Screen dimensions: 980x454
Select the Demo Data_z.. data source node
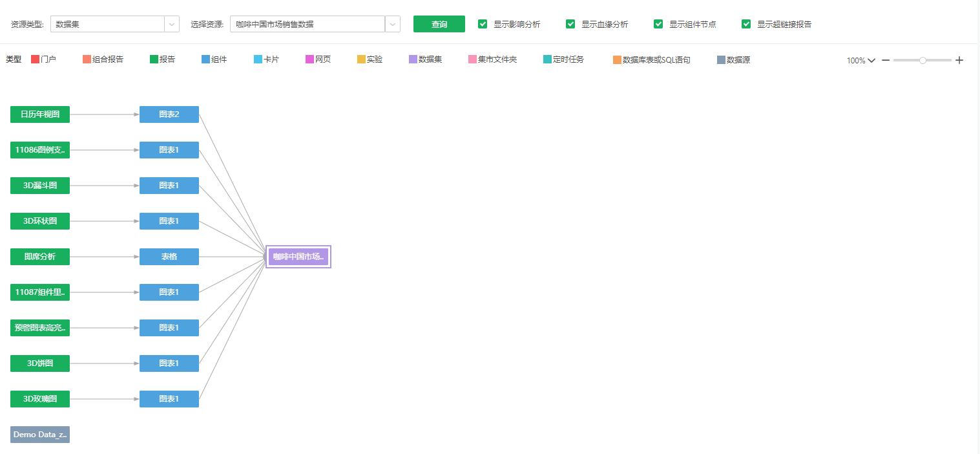coord(40,435)
